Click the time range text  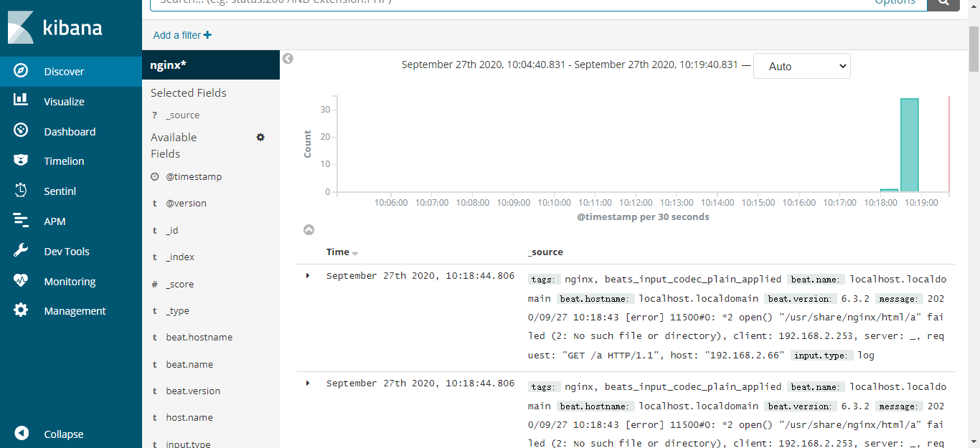coord(570,65)
